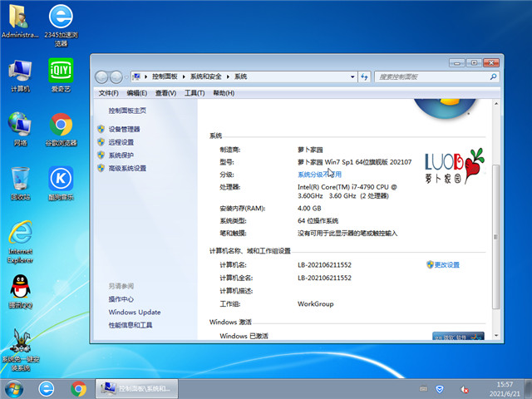Image resolution: width=532 pixels, height=399 pixels.
Task: Click the 更改设置 link
Action: (447, 264)
